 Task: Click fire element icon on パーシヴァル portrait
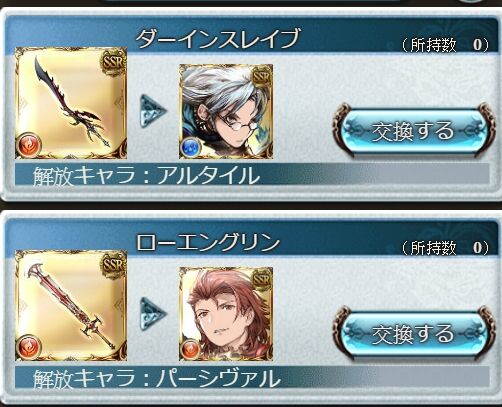click(191, 350)
